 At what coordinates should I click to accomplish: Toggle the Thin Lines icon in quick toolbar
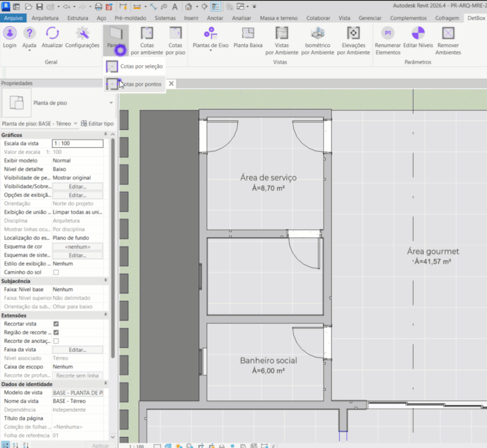216,6
